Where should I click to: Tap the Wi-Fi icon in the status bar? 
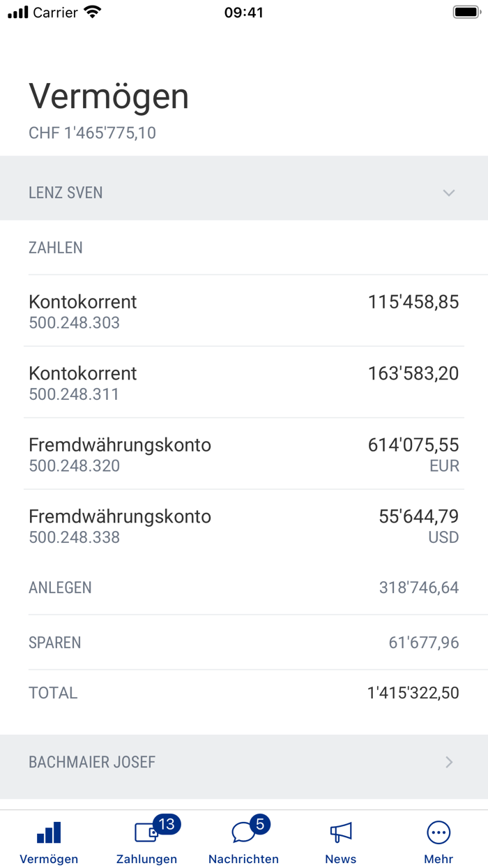pyautogui.click(x=94, y=11)
